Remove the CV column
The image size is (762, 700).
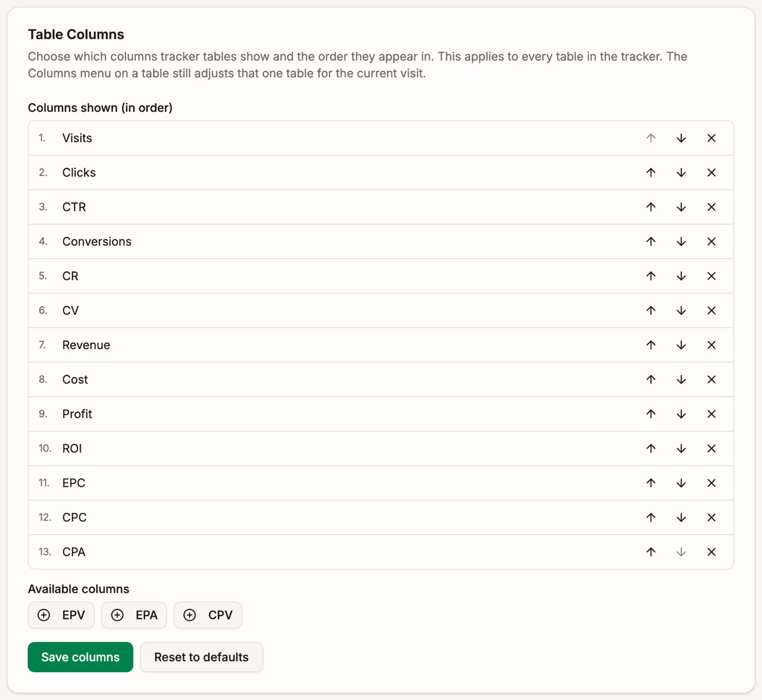[x=711, y=310]
